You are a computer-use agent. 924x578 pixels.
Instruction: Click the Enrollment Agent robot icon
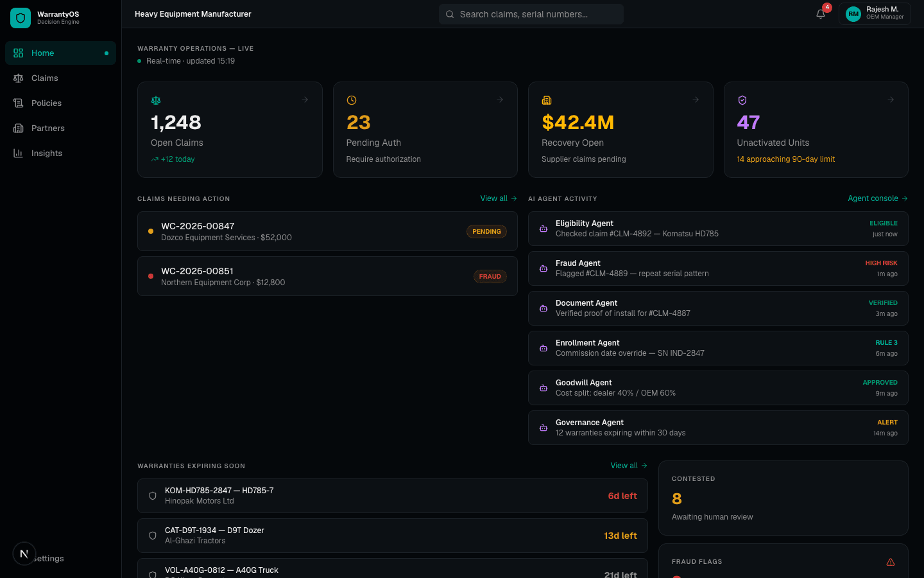pos(543,348)
